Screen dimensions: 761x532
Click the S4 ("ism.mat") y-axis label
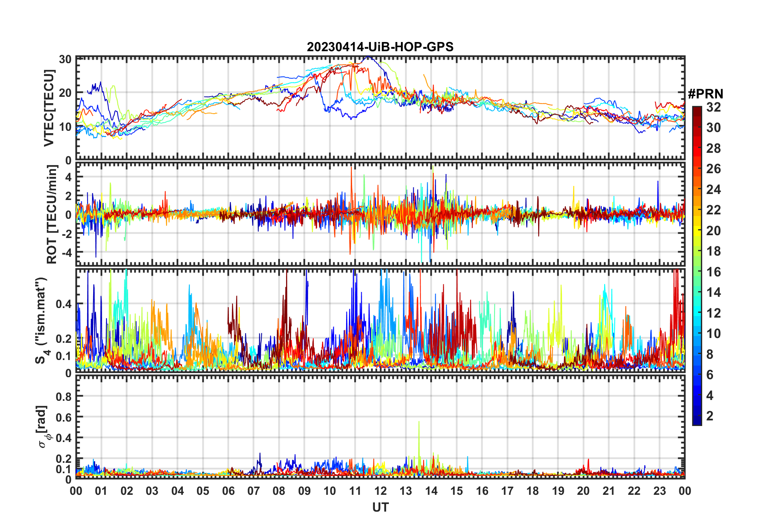point(41,320)
